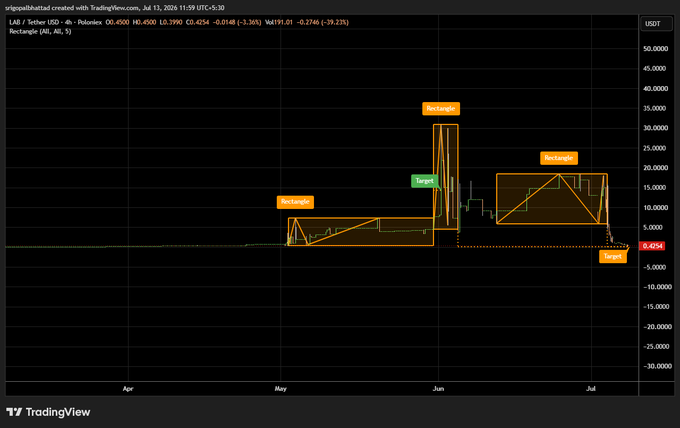Click the 45.0000 price axis label
The width and height of the screenshot is (680, 428).
(x=655, y=69)
